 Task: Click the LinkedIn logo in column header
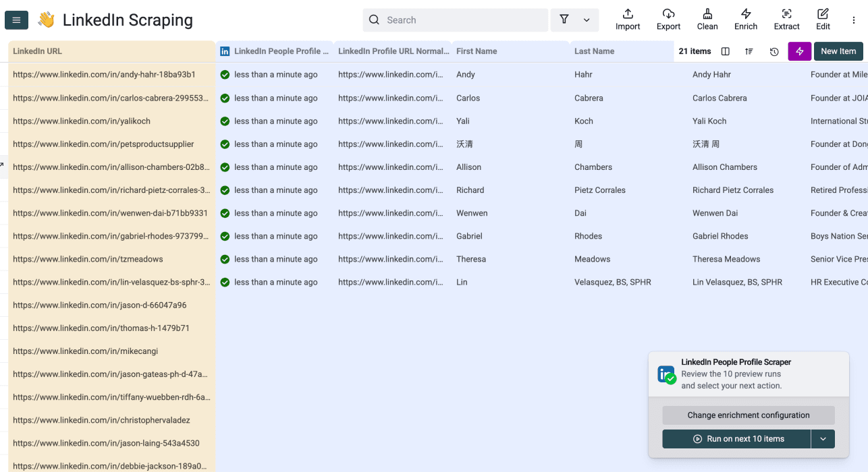(x=225, y=51)
